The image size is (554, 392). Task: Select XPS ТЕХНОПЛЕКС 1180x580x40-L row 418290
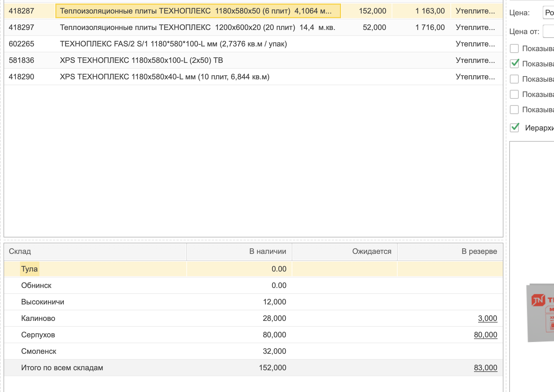pos(165,77)
